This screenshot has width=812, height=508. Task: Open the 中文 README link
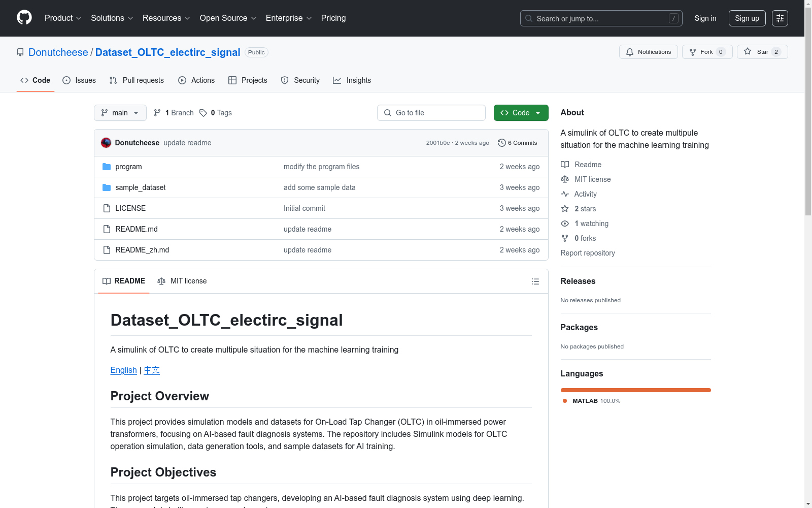(x=152, y=370)
